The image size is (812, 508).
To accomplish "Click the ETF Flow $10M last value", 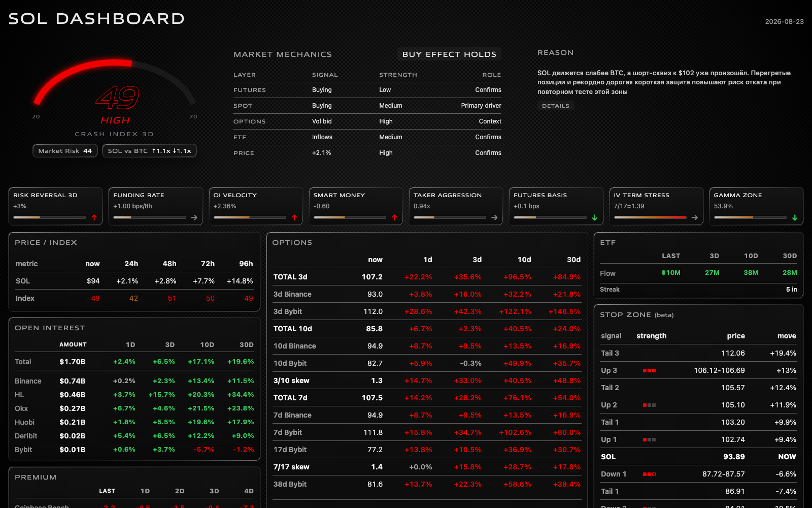I will click(671, 273).
